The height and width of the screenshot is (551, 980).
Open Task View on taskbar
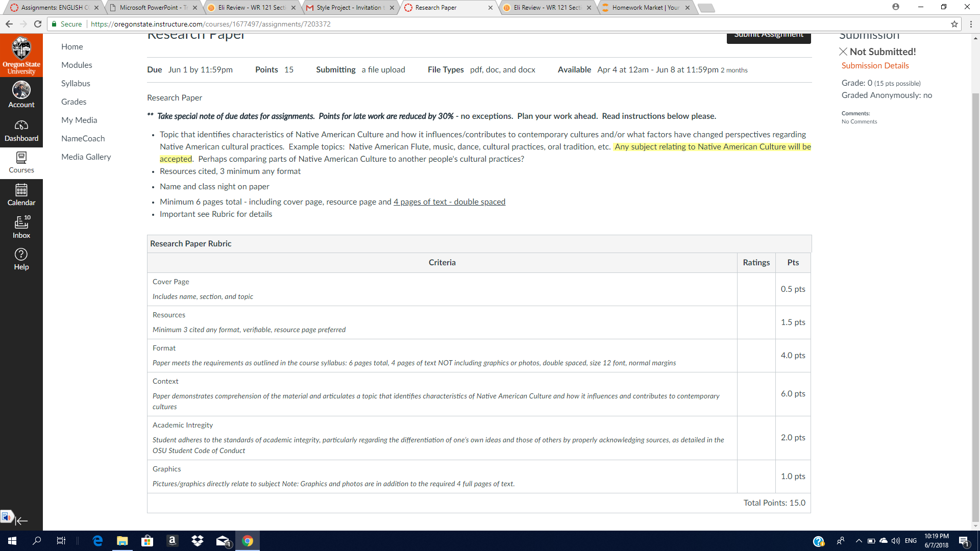pyautogui.click(x=61, y=541)
